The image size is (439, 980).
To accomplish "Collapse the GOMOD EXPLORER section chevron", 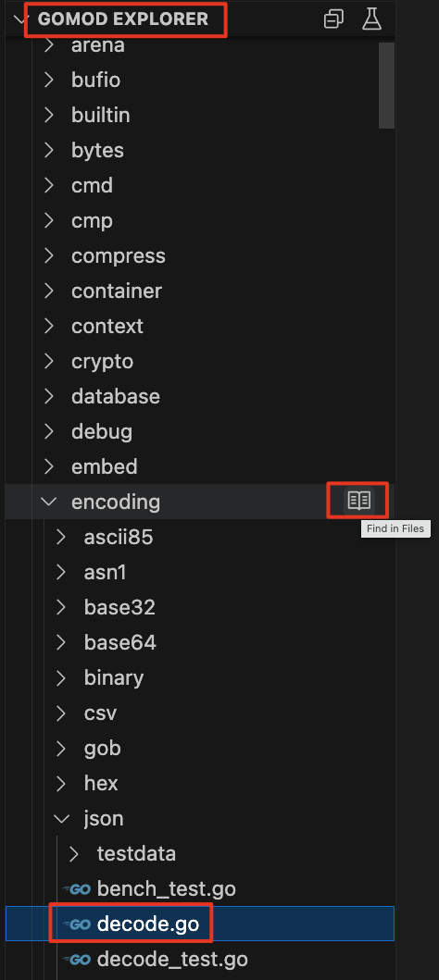I will [x=21, y=19].
